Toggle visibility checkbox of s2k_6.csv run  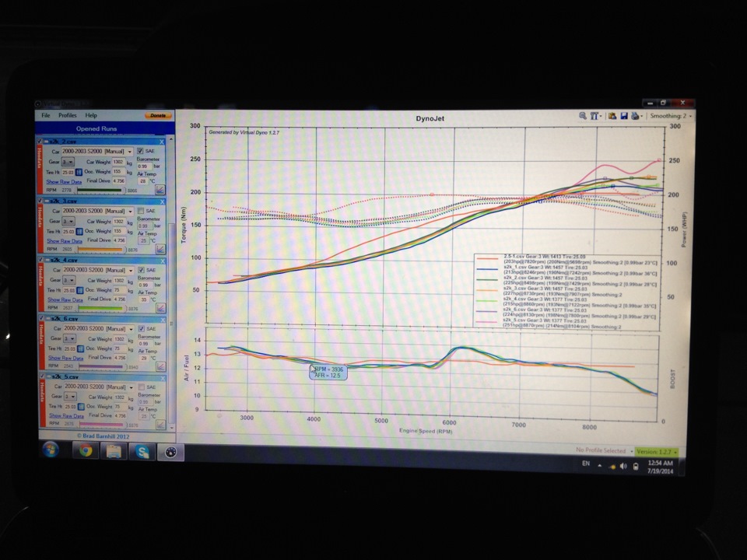[x=41, y=318]
